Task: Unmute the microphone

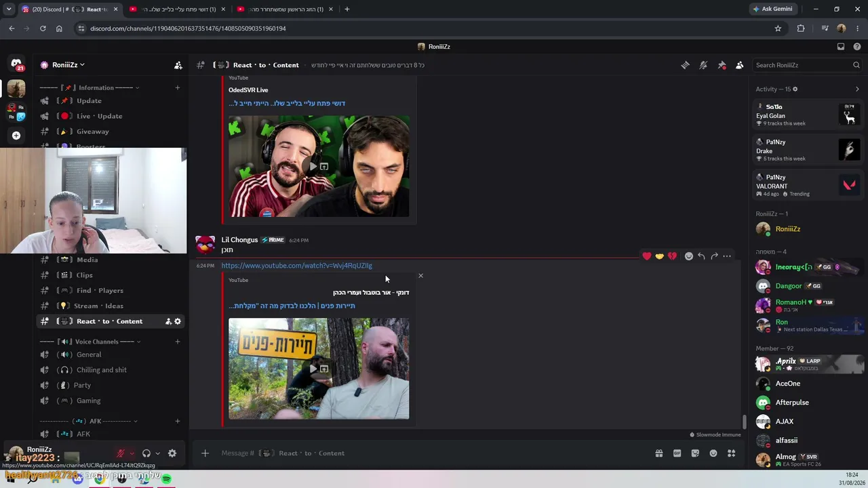Action: [121, 453]
